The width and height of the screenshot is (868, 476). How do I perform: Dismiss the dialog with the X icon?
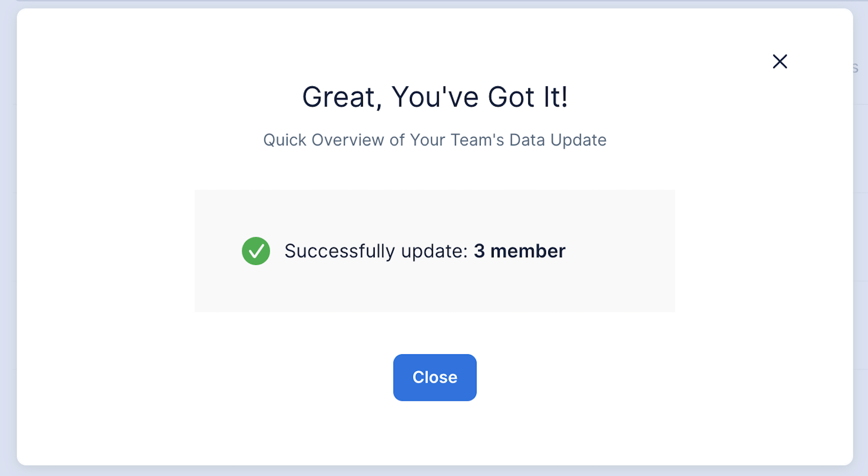pos(780,61)
